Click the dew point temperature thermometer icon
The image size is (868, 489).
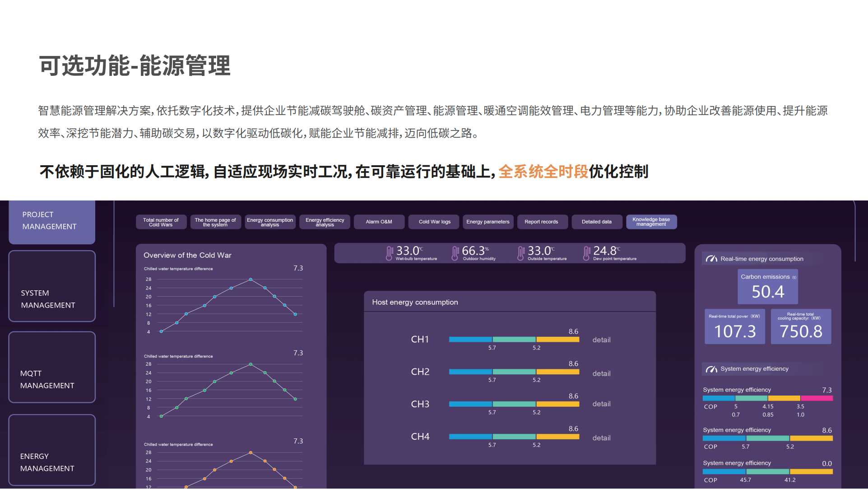click(586, 253)
